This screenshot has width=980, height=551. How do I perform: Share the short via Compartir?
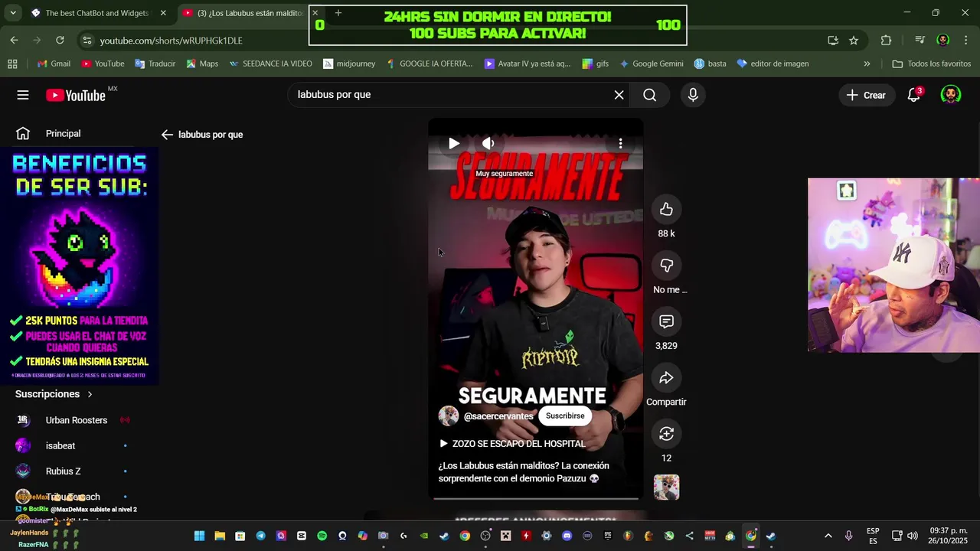pyautogui.click(x=666, y=378)
